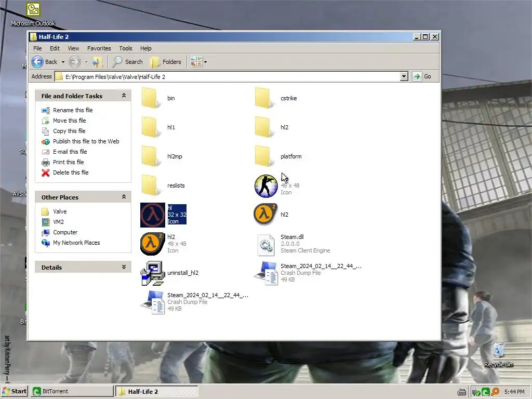Select the hl2 48 x 48 icon file
The height and width of the screenshot is (399, 532).
click(x=153, y=244)
